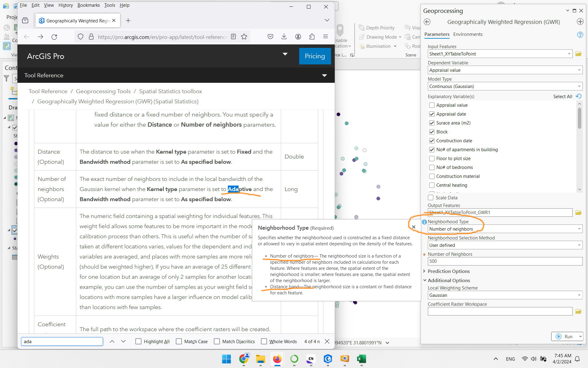Open Firefox Bookmarks menu

[x=89, y=5]
